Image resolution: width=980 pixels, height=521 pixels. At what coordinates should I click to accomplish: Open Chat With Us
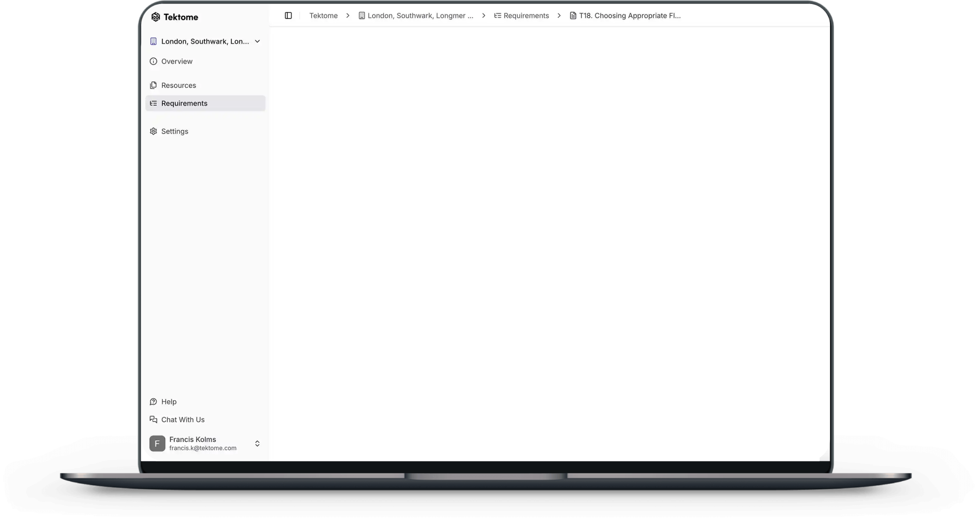click(x=205, y=419)
